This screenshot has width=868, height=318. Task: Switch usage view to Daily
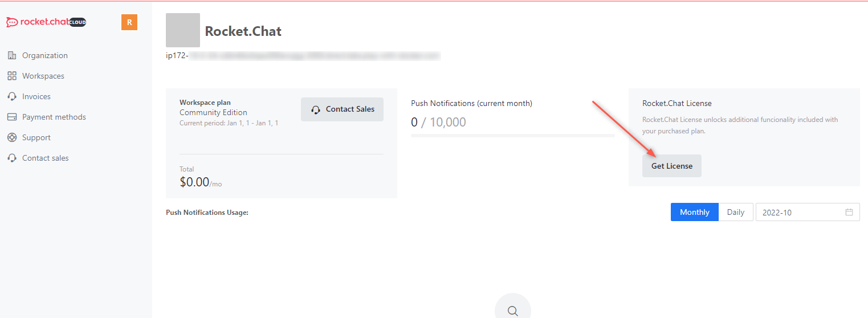(x=736, y=212)
